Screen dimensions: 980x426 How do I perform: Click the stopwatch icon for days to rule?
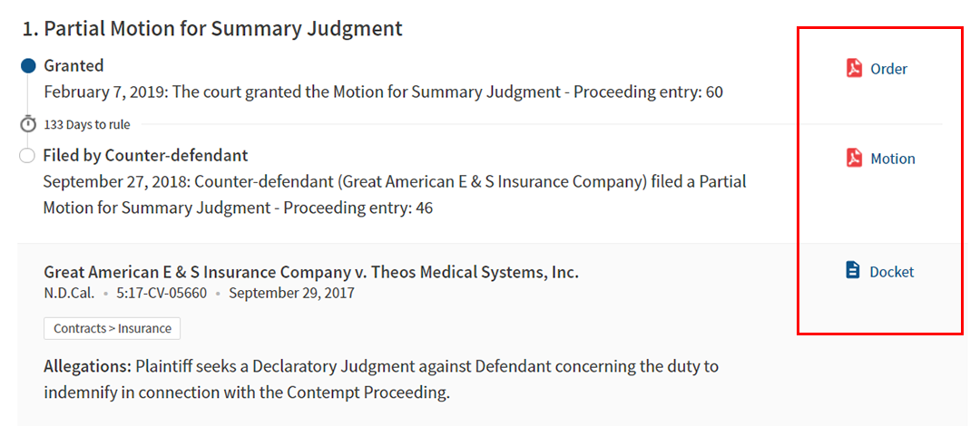28,123
